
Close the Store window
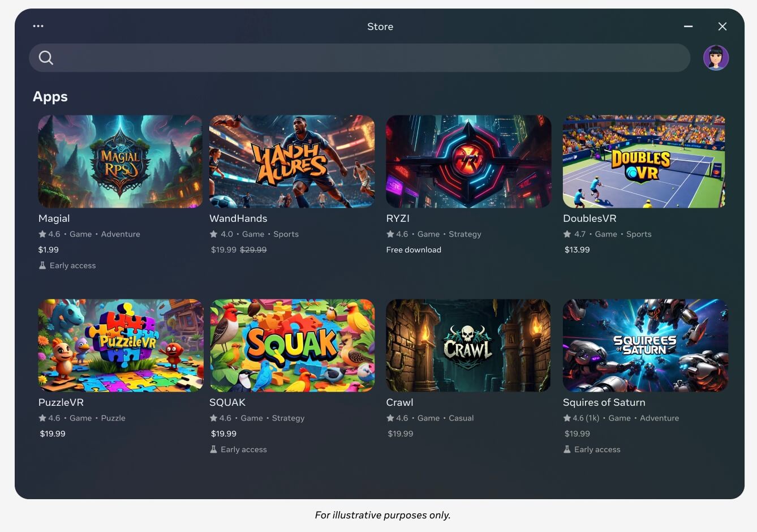[x=722, y=27]
